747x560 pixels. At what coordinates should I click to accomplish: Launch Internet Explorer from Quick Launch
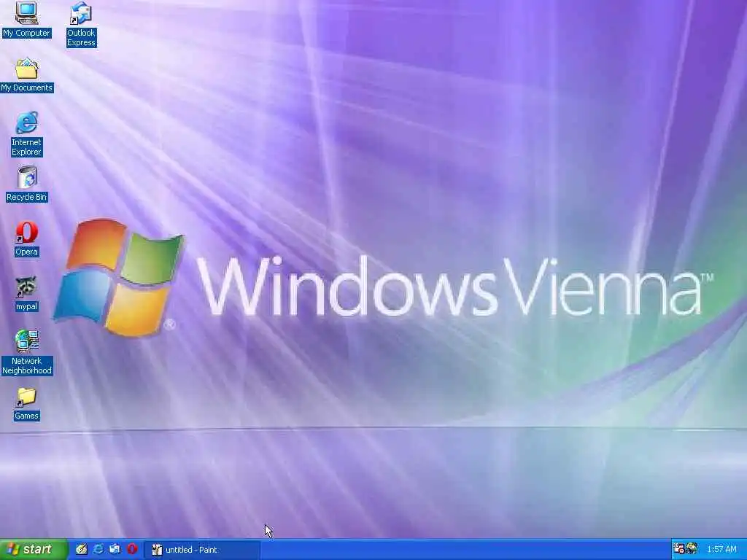click(98, 550)
